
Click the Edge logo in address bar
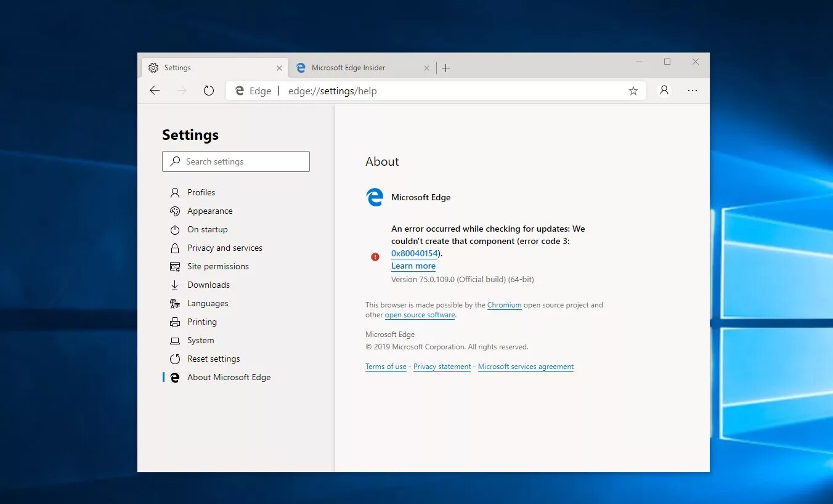[x=240, y=91]
